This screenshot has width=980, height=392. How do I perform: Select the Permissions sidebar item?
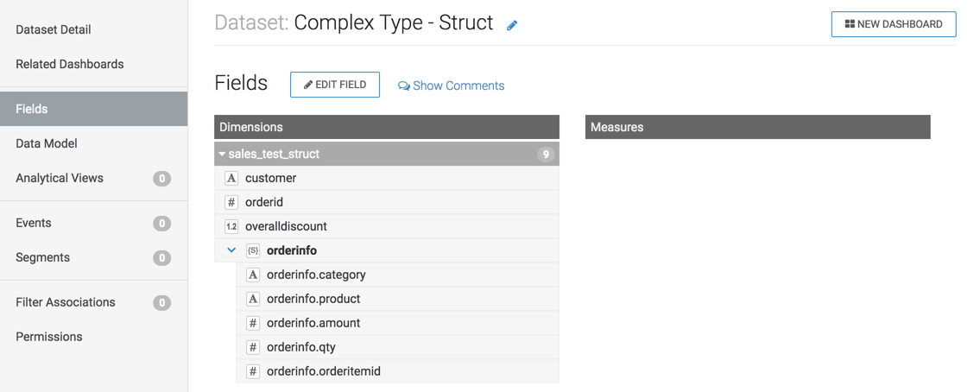[x=49, y=337]
